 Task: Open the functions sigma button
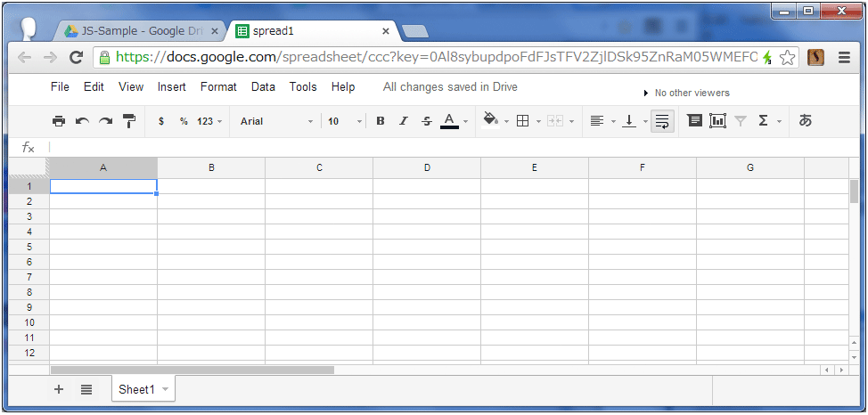pyautogui.click(x=764, y=120)
